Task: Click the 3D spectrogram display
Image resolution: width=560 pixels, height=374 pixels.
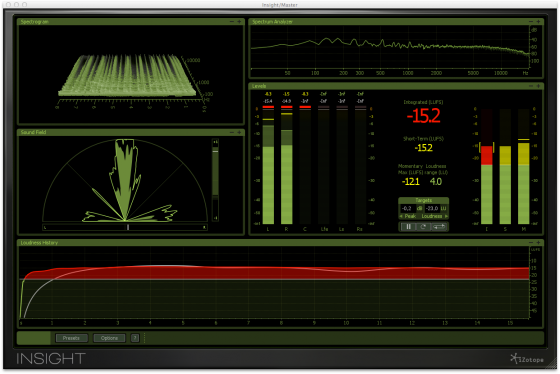Action: (x=131, y=74)
